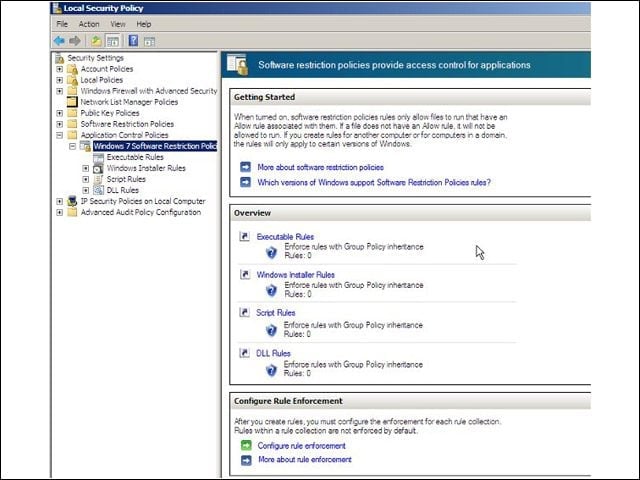Click shield help icon under DLL Rules overview

coord(271,370)
